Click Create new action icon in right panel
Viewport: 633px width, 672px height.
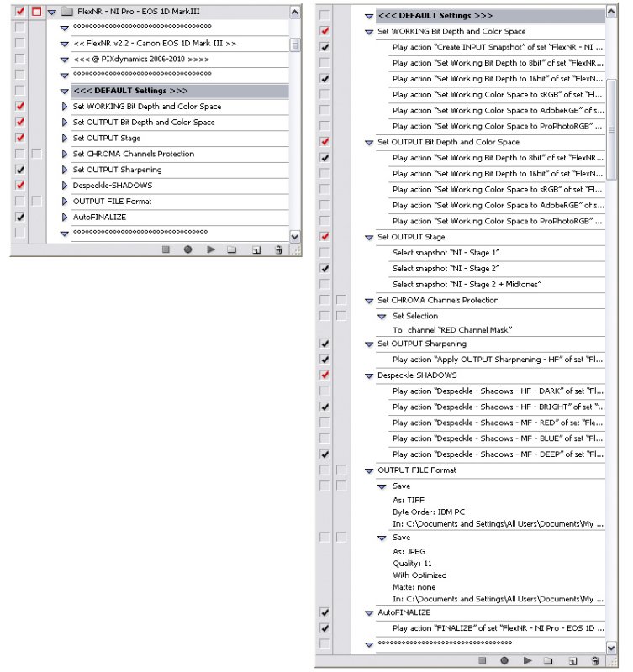pos(572,661)
